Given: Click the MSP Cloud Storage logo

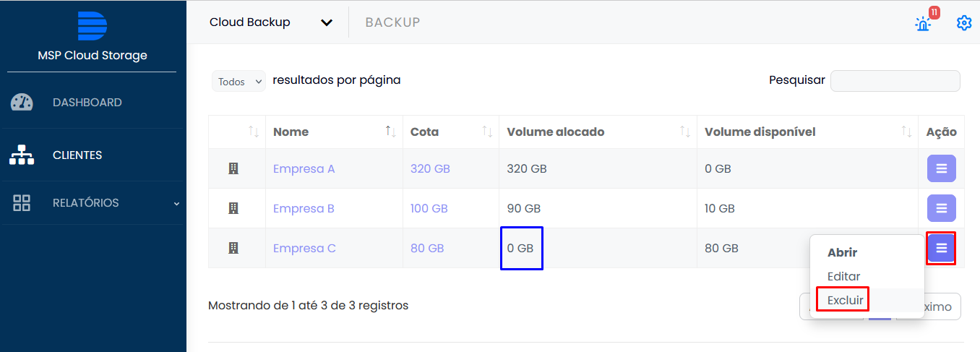Looking at the screenshot, I should coord(93,26).
